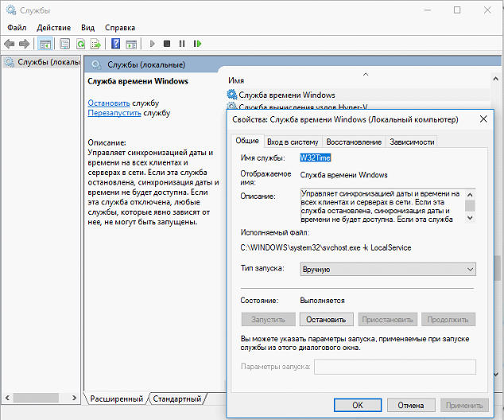The width and height of the screenshot is (504, 420).
Task: Switch to the Вход в систему tab
Action: point(292,142)
